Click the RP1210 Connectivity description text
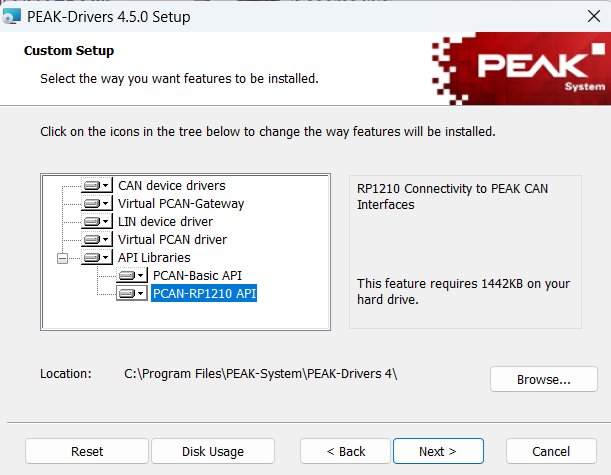 pyautogui.click(x=452, y=196)
